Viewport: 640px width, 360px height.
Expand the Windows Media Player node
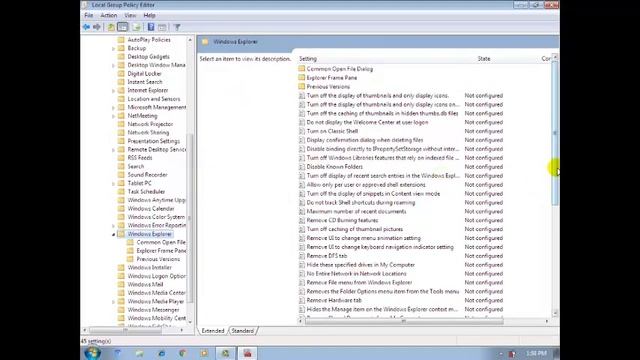(113, 302)
